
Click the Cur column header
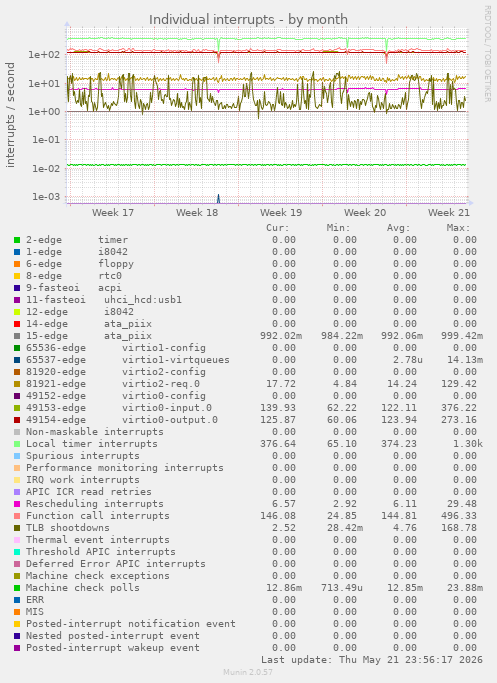[277, 228]
